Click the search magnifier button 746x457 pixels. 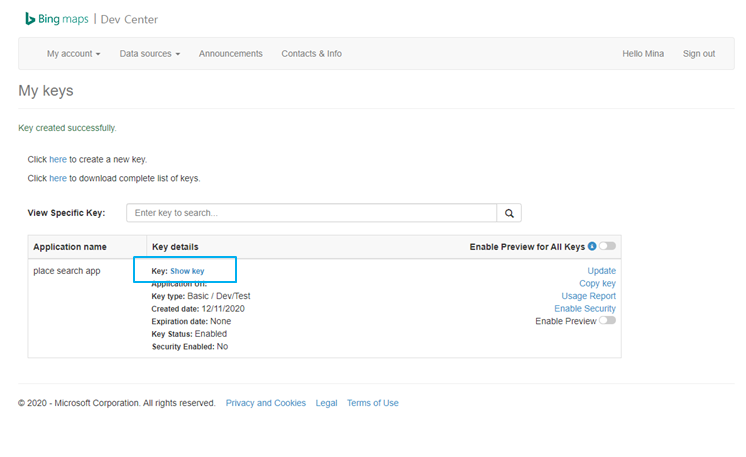click(509, 213)
